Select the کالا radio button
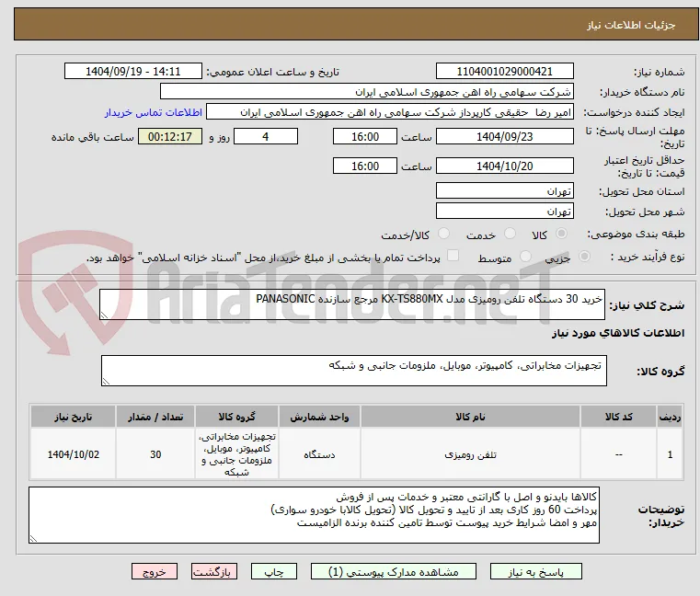700x596 pixels. pos(562,234)
